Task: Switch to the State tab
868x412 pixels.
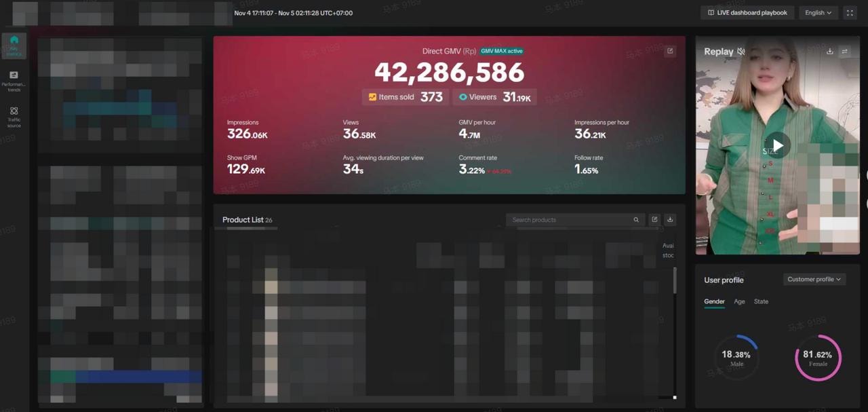Action: 761,301
